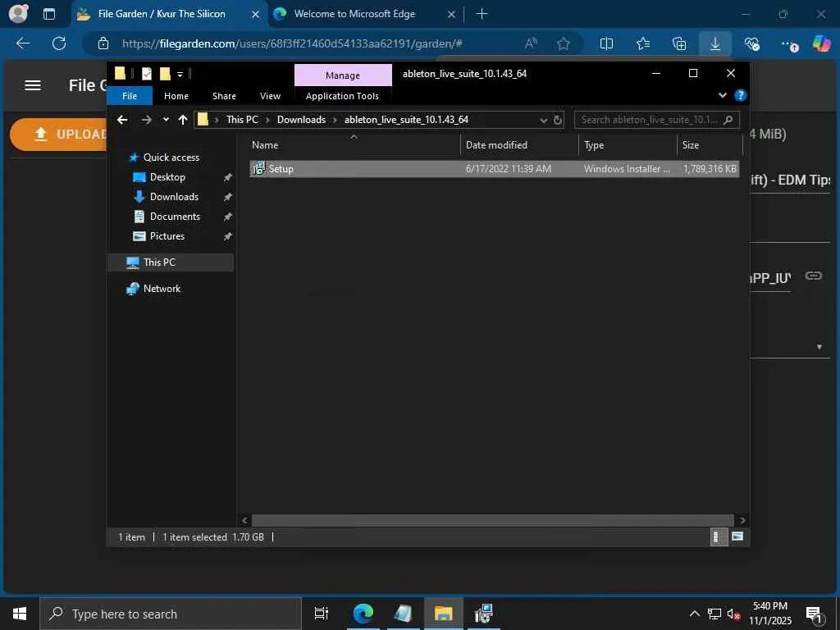The height and width of the screenshot is (630, 840).
Task: Open the Explorer File menu
Action: point(130,96)
